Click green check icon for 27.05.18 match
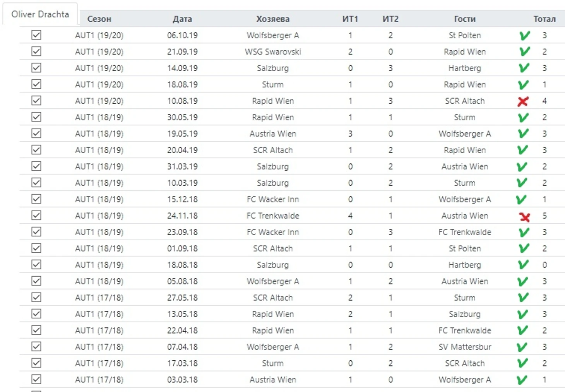The image size is (565, 392). 523,298
